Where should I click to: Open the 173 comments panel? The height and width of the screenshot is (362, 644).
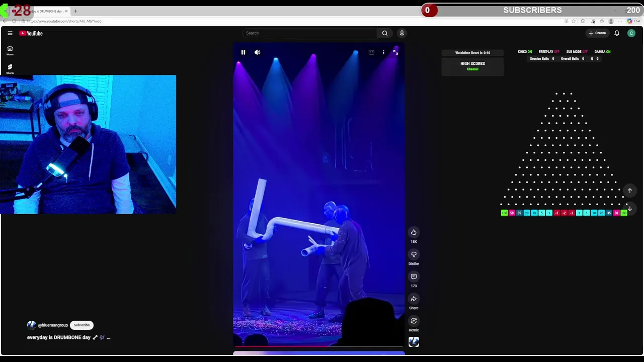[x=414, y=277]
